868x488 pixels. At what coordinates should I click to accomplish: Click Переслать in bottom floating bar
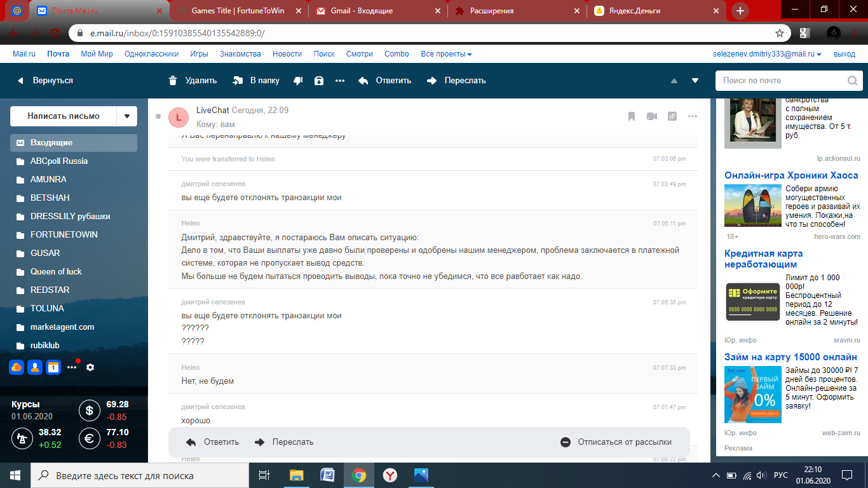coord(283,442)
